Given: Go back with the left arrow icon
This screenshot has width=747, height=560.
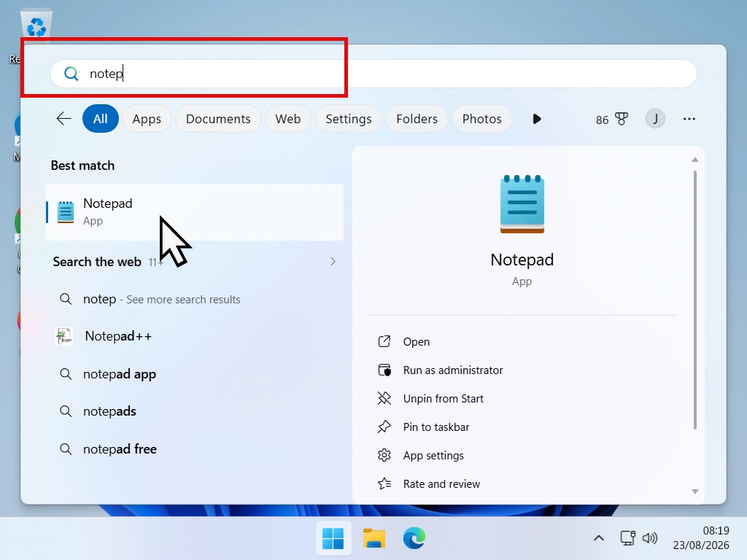Looking at the screenshot, I should point(63,119).
